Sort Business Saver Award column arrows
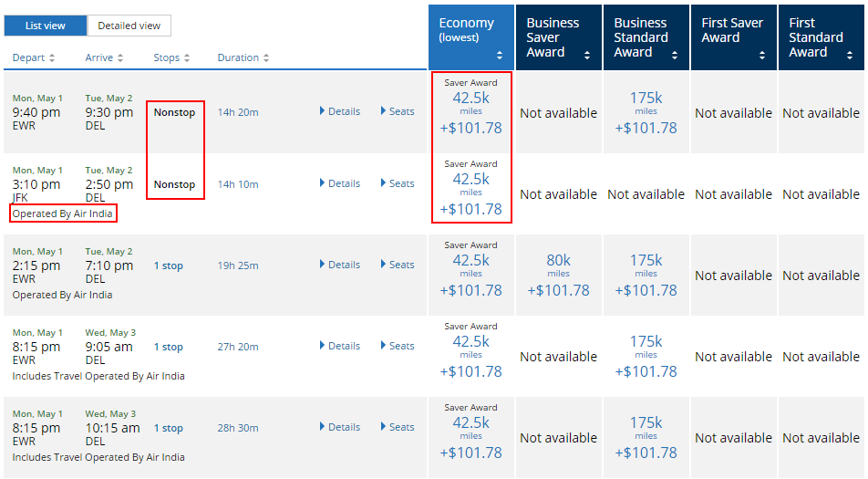868x479 pixels. pos(587,55)
